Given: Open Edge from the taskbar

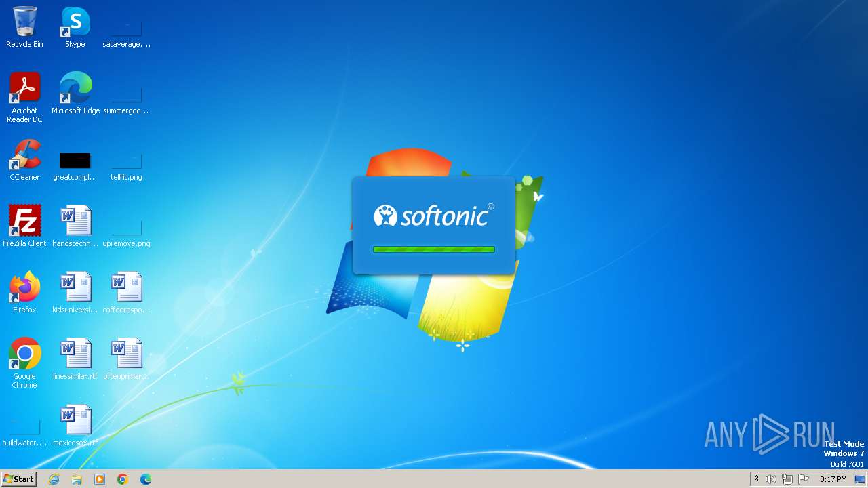Looking at the screenshot, I should pyautogui.click(x=146, y=479).
